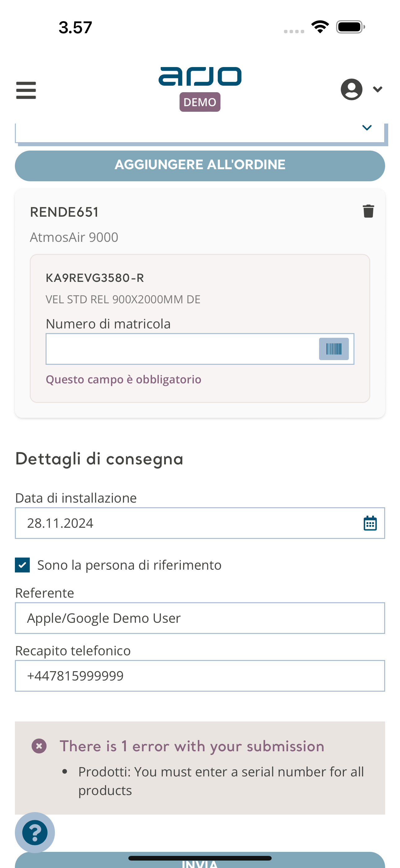
Task: Tap the KA9REVG3580-R product code
Action: point(95,278)
